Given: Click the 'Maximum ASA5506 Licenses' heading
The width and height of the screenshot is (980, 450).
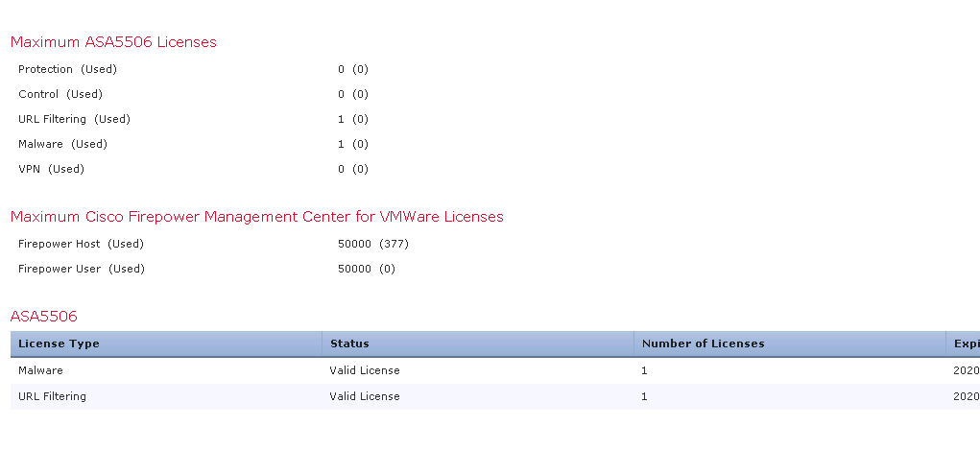Looking at the screenshot, I should pyautogui.click(x=114, y=42).
